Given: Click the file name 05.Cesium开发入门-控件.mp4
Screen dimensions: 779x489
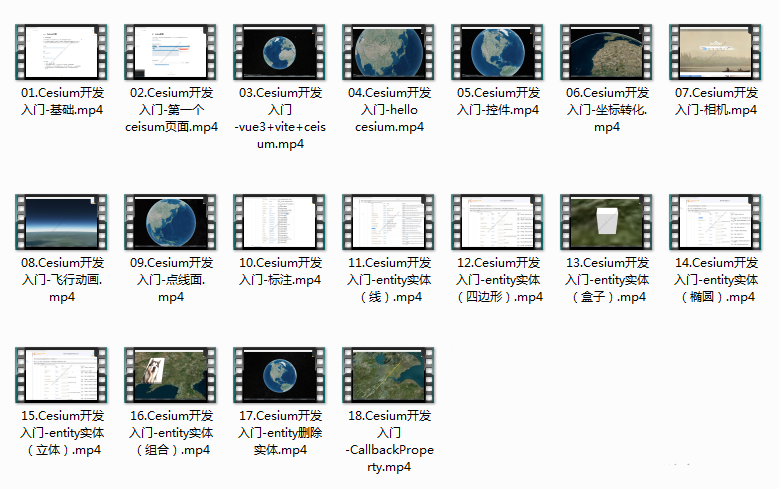Looking at the screenshot, I should point(498,101).
